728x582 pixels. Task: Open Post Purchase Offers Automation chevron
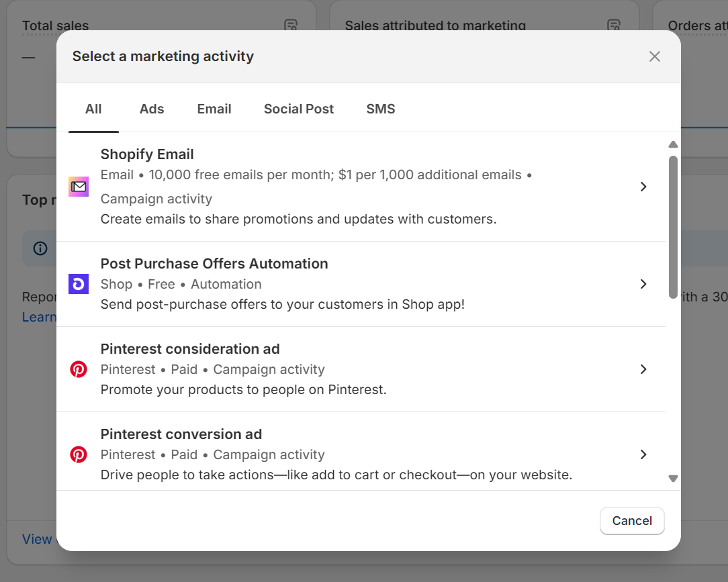(x=643, y=284)
